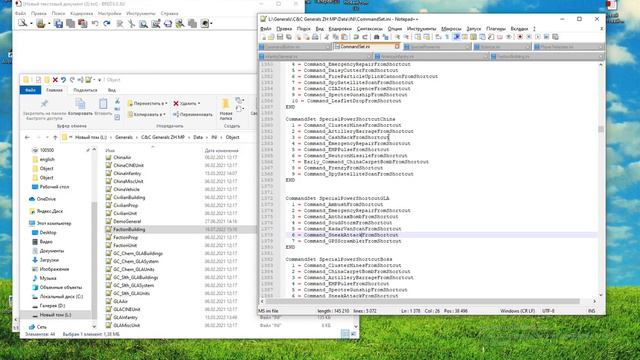The height and width of the screenshot is (360, 640).
Task: Click the Имя column header in Explorer
Action: click(x=110, y=151)
